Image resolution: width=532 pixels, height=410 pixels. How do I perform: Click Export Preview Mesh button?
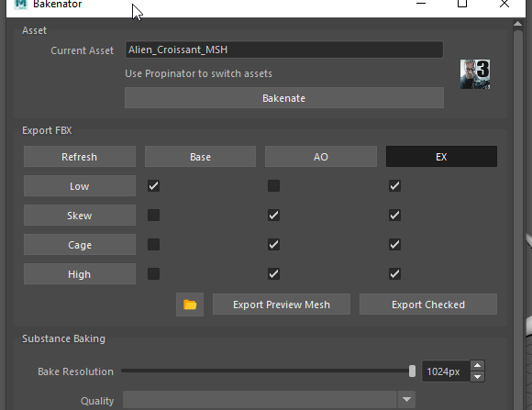pyautogui.click(x=282, y=305)
